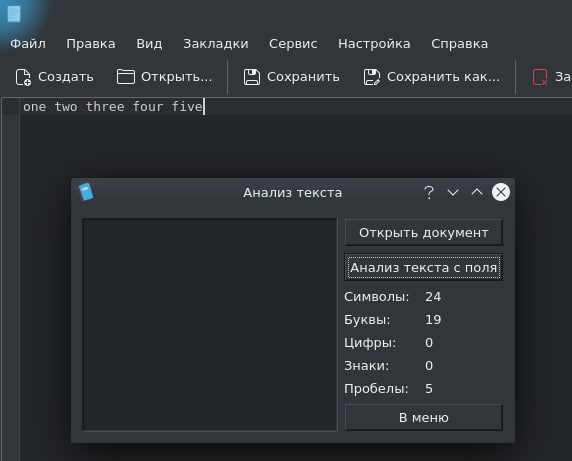Click the value 5 next to Пробелы
572x461 pixels.
pos(429,389)
